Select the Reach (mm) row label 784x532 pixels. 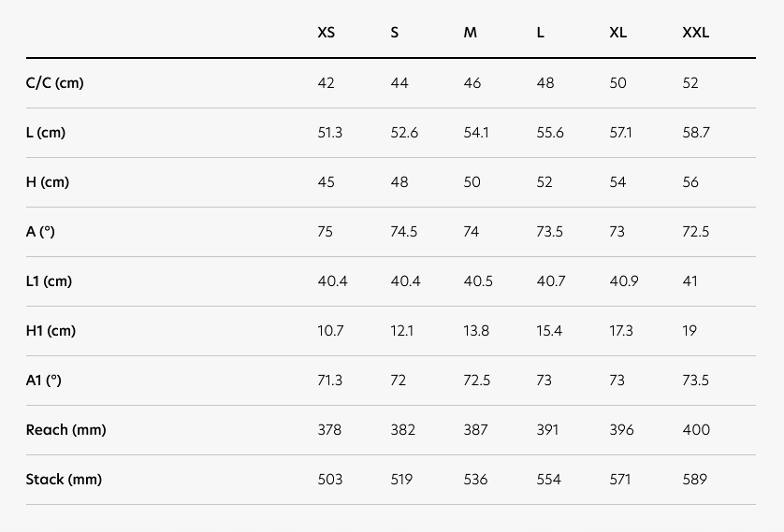pos(65,430)
